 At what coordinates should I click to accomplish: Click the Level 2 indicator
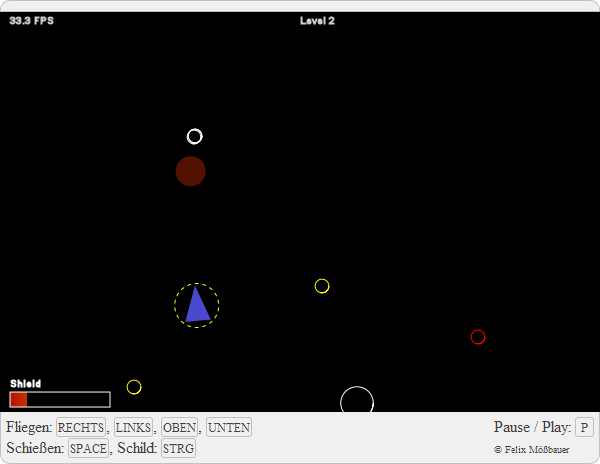point(317,21)
